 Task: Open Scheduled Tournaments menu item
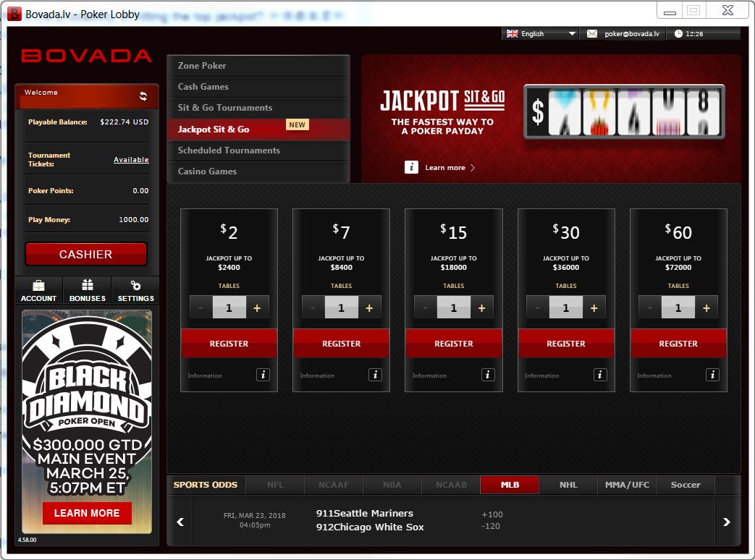pyautogui.click(x=258, y=150)
